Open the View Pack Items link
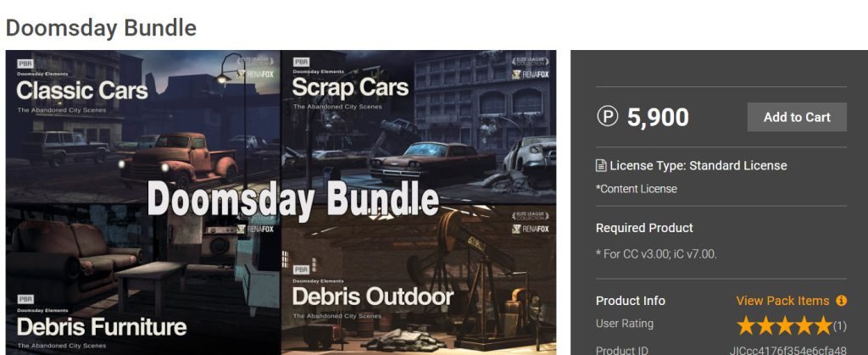 782,301
